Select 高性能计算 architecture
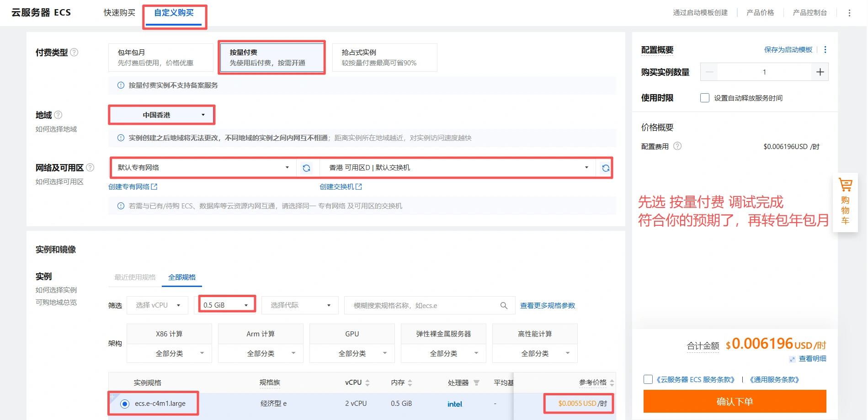This screenshot has height=420, width=868. pos(535,334)
